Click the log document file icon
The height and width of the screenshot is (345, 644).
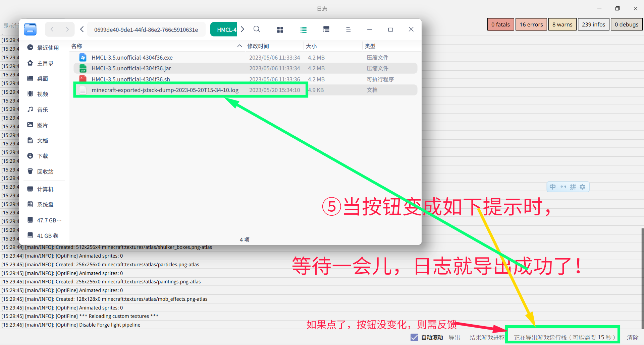pos(83,90)
